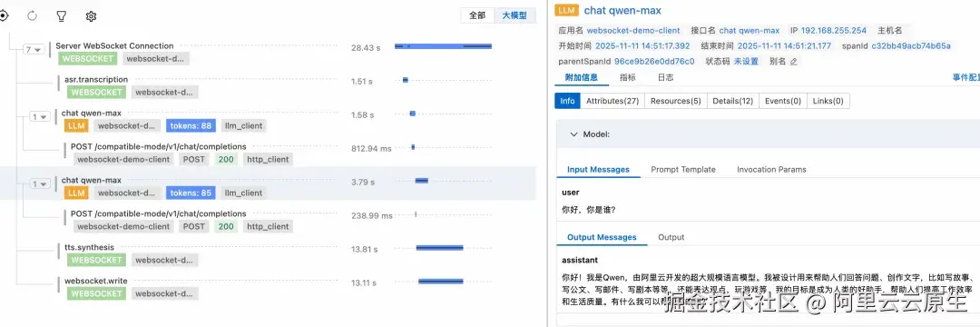Screen dimensions: 980x327
Task: Click the Server WebSocket Connection timeline bar
Action: [443, 46]
